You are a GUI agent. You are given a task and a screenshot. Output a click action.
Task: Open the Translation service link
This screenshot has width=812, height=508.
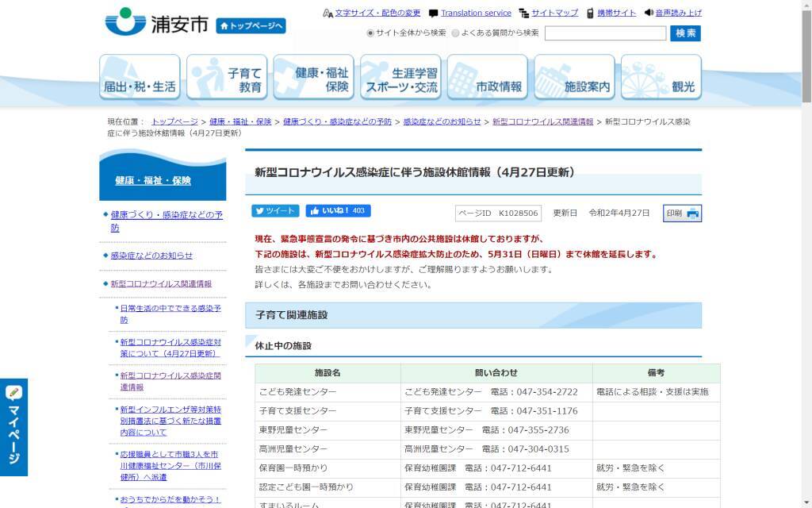(x=476, y=13)
